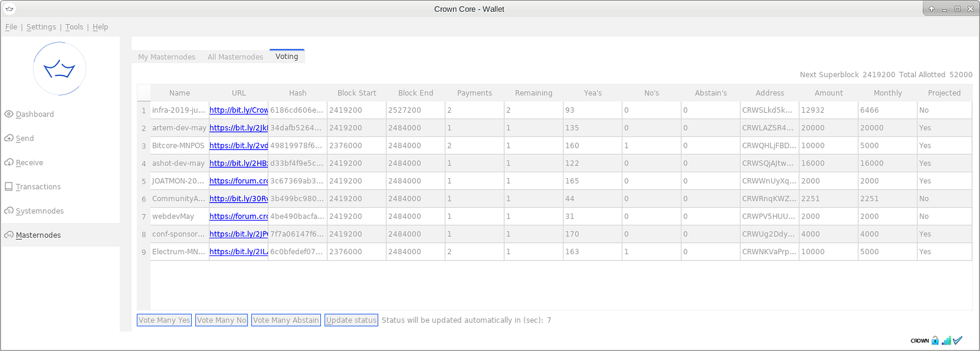980x351 pixels.
Task: Open the infra-2019 proposal URL link
Action: 239,110
